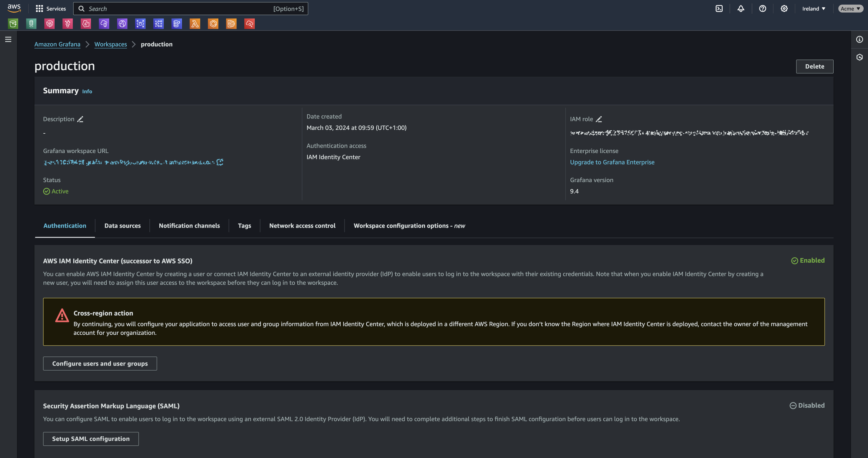The image size is (868, 458).
Task: Click the Enabled status for IAM Identity Center
Action: point(808,260)
